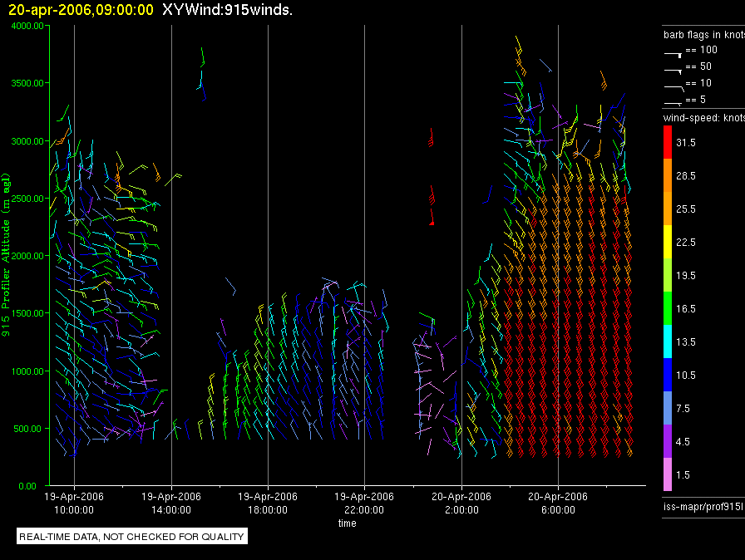Click the REAL-TIME DATA, NOT CHECKED FOR QUALITY label
This screenshot has height=560, width=745.
[131, 537]
